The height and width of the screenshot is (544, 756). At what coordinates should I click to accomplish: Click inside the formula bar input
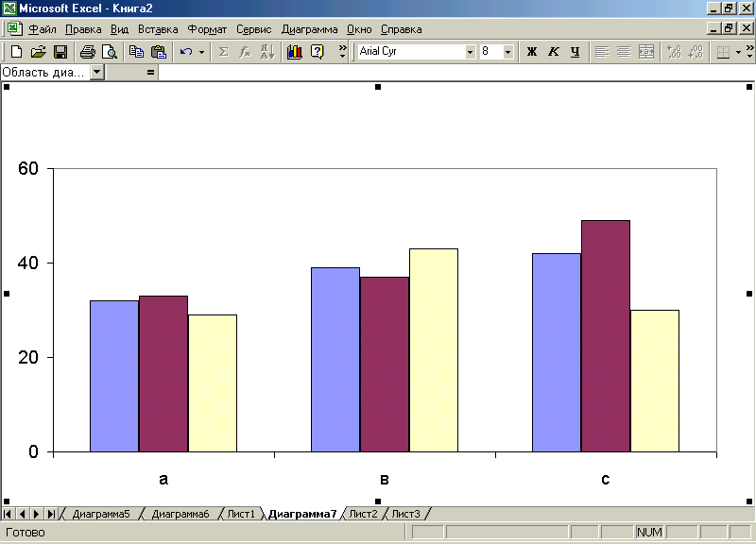455,73
